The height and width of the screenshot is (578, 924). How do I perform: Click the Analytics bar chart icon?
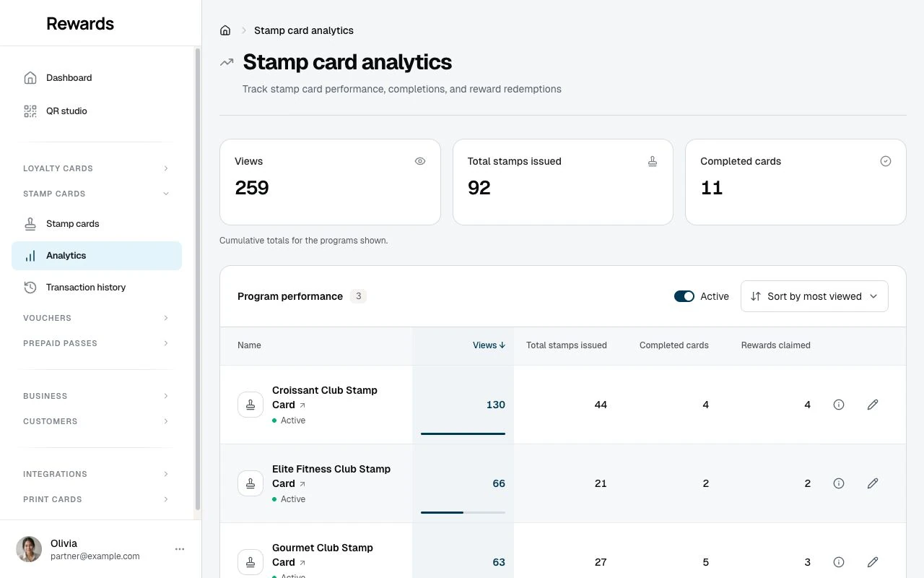pyautogui.click(x=30, y=256)
